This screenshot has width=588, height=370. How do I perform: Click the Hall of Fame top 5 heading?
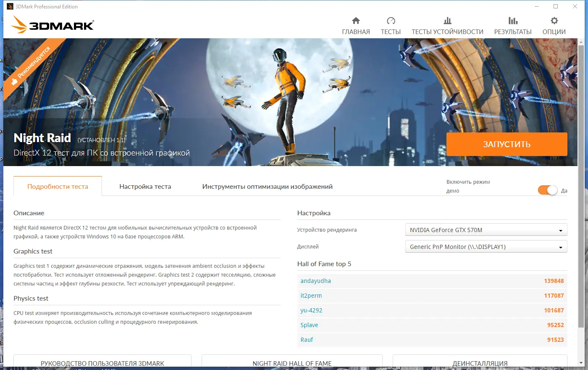click(x=324, y=264)
